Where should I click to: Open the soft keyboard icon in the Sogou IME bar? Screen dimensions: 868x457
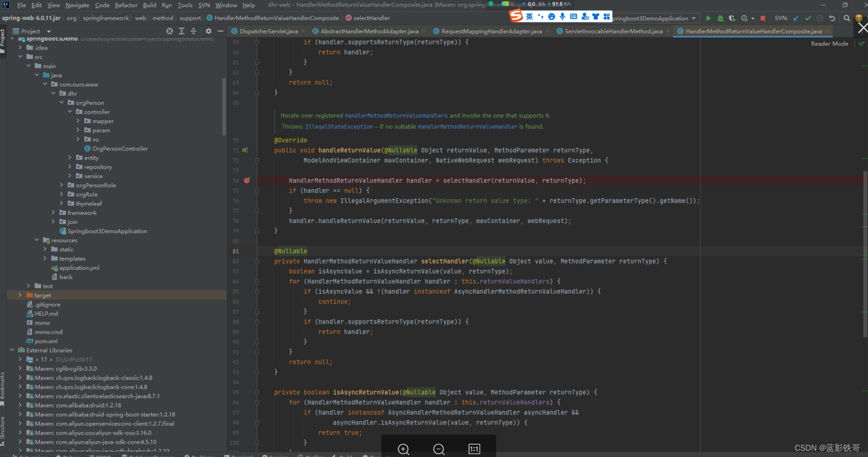pyautogui.click(x=574, y=16)
